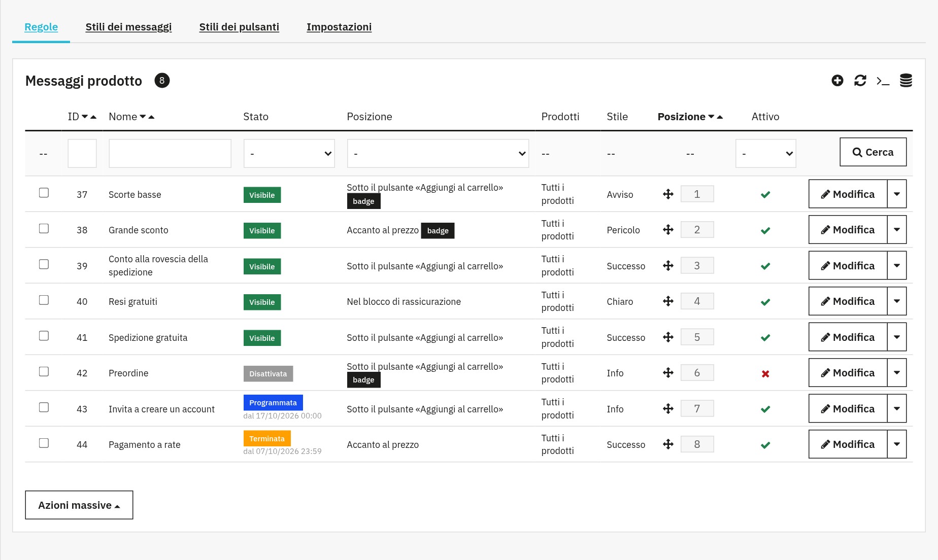Viewport: 938px width, 560px height.
Task: Click the position number field showing 7
Action: pyautogui.click(x=697, y=408)
